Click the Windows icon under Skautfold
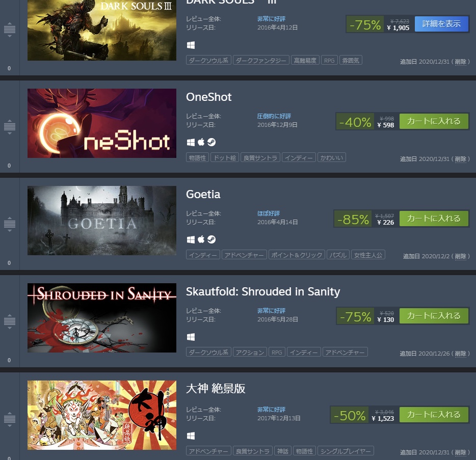The width and height of the screenshot is (476, 460). (191, 337)
